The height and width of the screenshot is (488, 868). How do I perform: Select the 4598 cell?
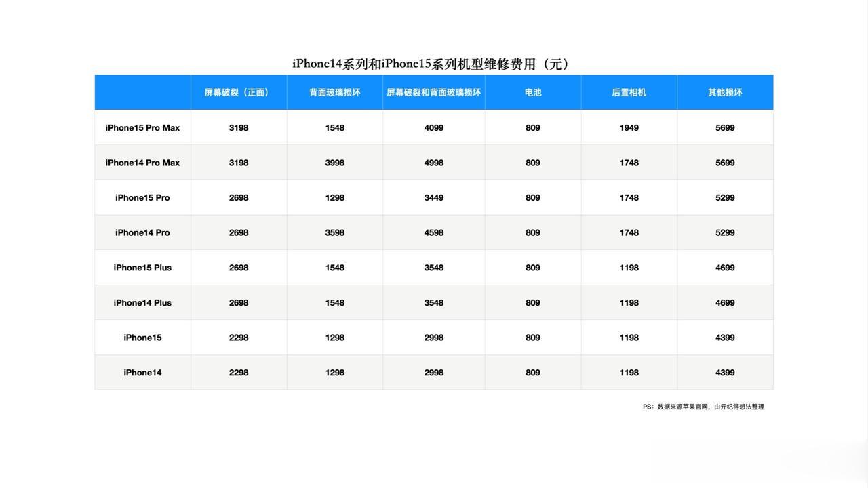(434, 232)
